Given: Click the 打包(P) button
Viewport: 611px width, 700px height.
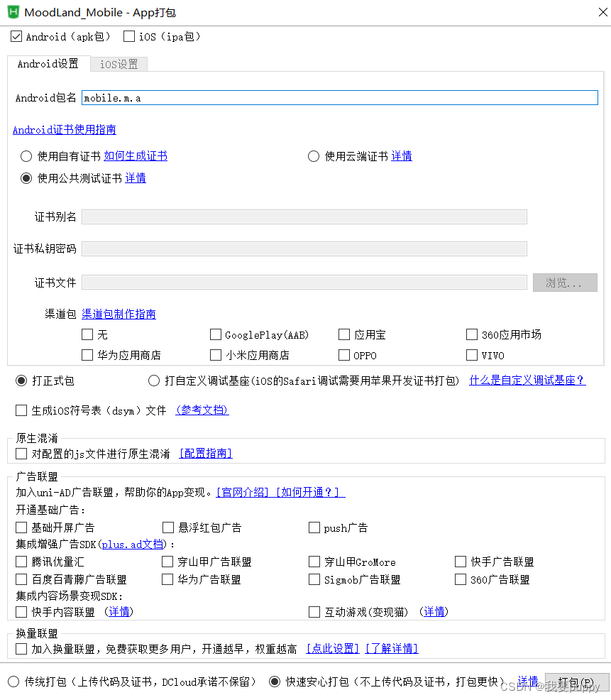Looking at the screenshot, I should tap(577, 682).
